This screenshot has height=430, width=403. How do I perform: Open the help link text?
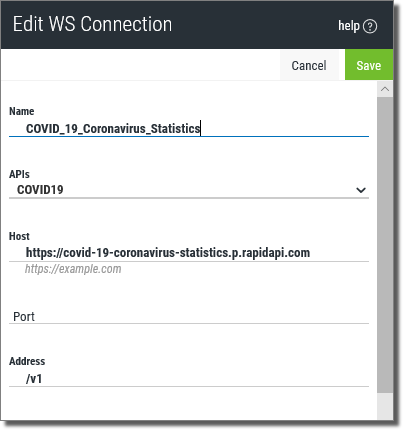pos(349,25)
